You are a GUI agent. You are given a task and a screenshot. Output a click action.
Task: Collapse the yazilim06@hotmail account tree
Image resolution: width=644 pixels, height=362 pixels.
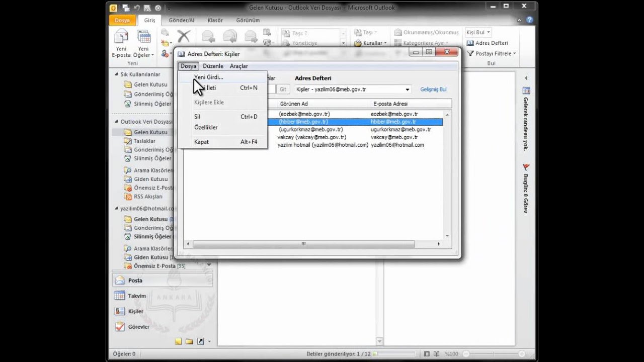click(x=116, y=208)
